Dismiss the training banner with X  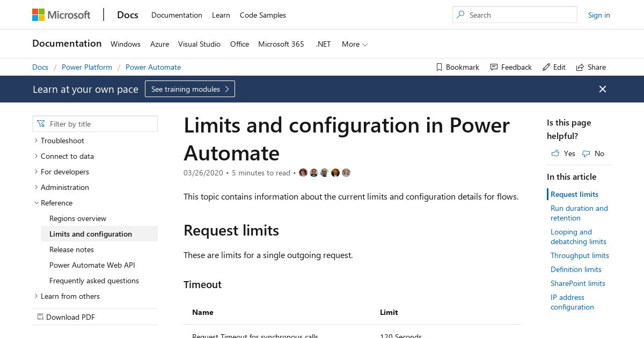click(603, 89)
